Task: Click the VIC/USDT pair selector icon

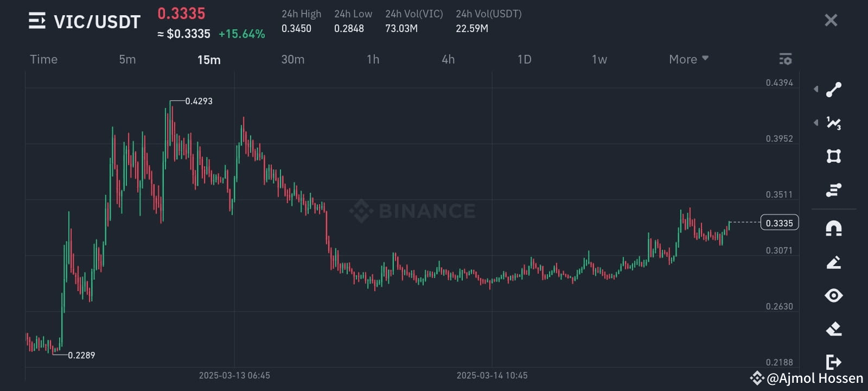Action: coord(36,21)
